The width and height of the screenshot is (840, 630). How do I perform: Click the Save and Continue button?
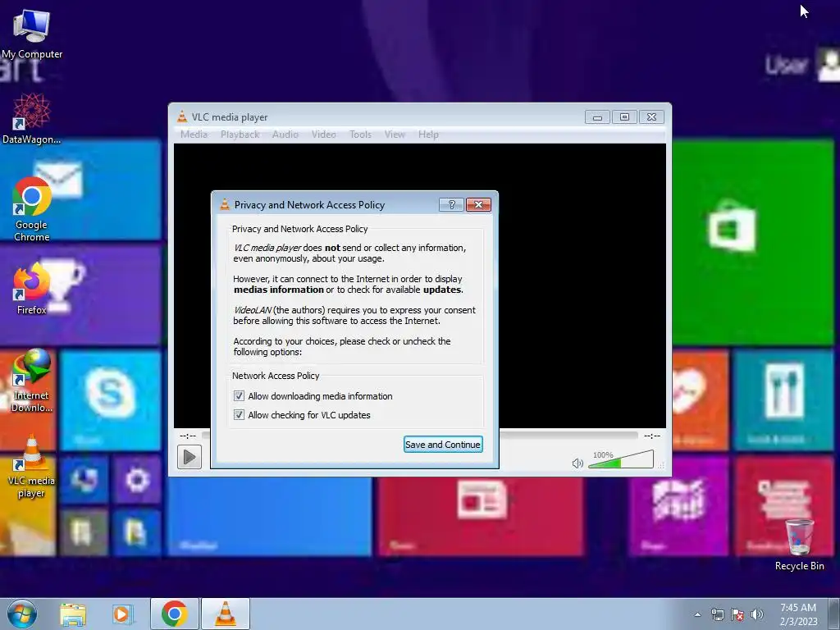[443, 444]
